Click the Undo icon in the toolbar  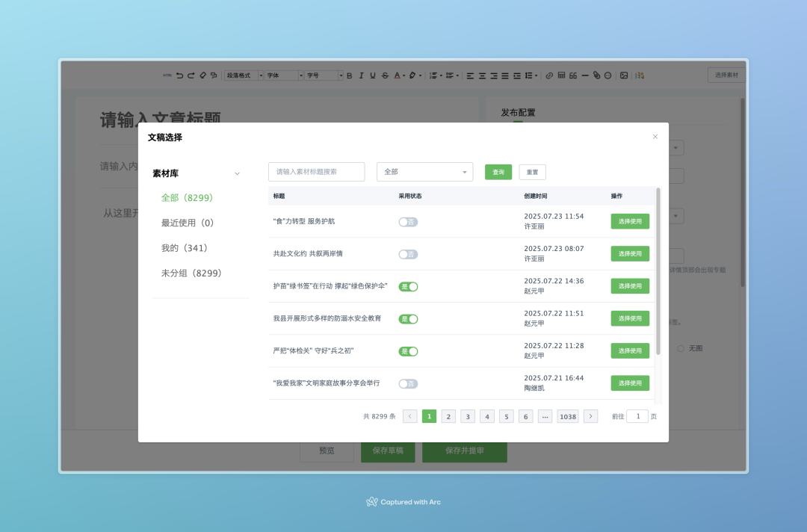pos(180,75)
